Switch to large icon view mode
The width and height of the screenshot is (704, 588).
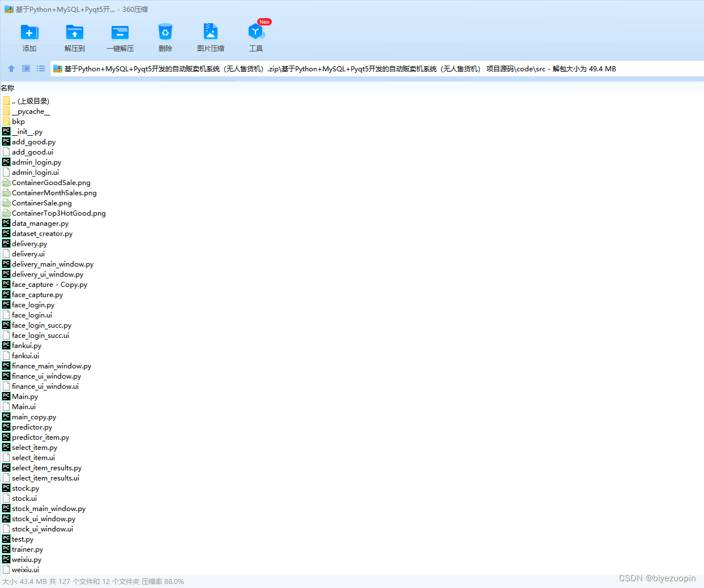(26, 68)
